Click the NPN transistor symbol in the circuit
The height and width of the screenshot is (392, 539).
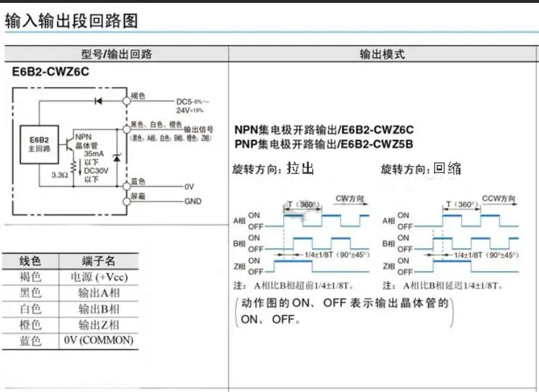coord(69,143)
